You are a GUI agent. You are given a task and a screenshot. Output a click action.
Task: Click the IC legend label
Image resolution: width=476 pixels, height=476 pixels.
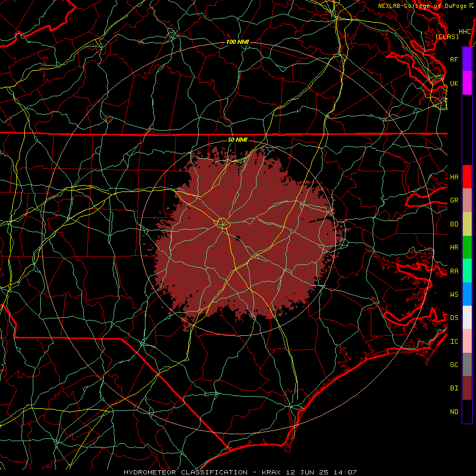pos(454,342)
